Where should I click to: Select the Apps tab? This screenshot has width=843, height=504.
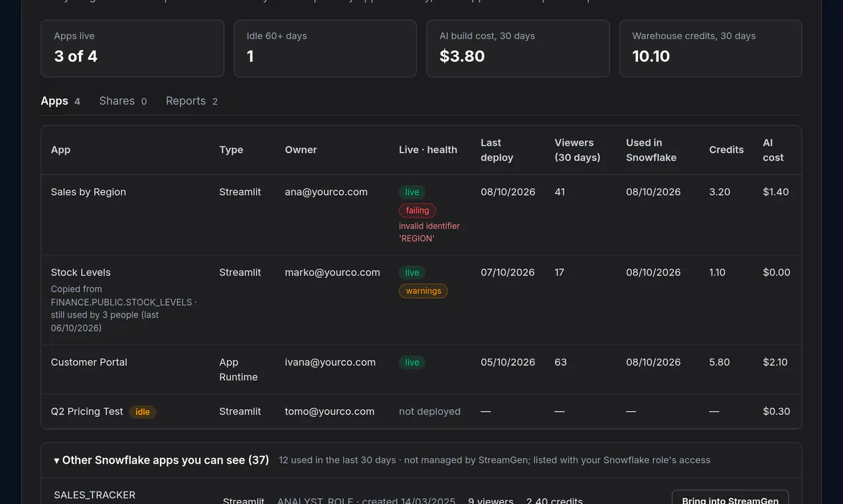click(60, 101)
